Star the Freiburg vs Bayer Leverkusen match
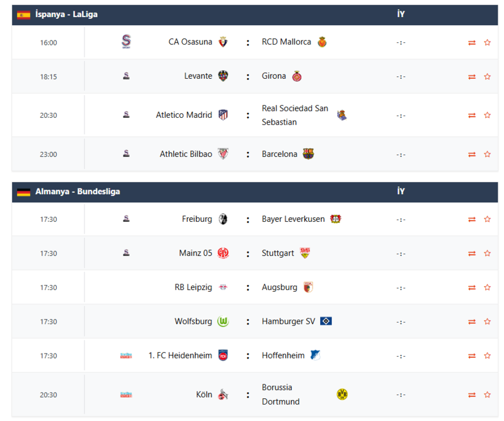This screenshot has height=421, width=504. tap(487, 219)
